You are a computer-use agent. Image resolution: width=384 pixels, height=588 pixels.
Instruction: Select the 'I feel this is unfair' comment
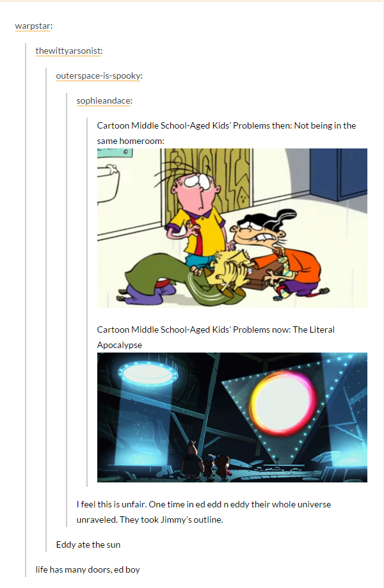pyautogui.click(x=204, y=512)
